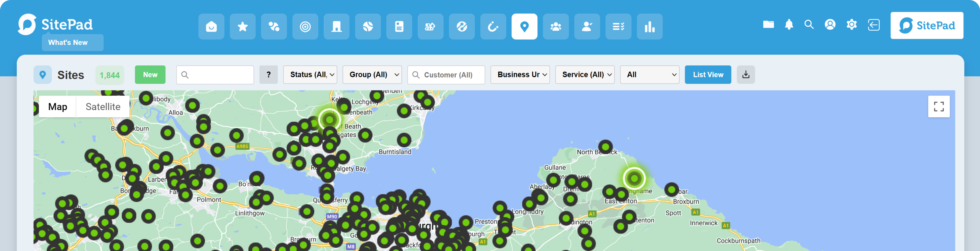Toggle fullscreen map view

coord(938,107)
